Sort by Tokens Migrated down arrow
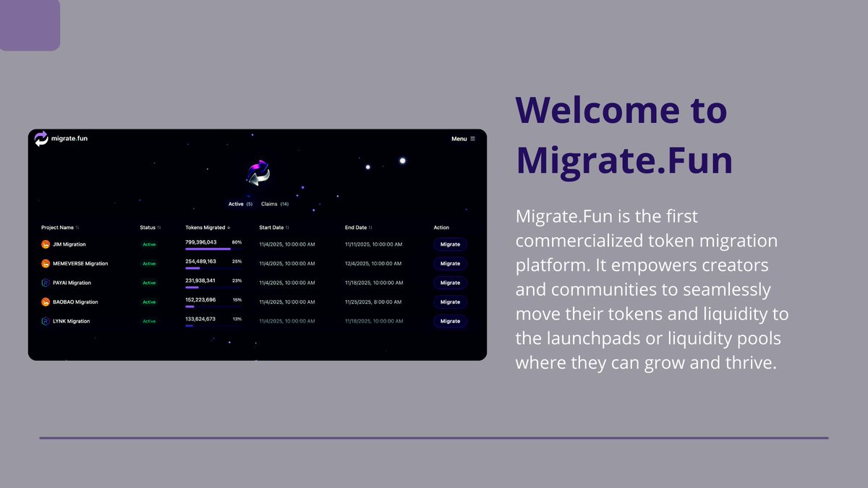The height and width of the screenshot is (488, 868). pyautogui.click(x=229, y=228)
